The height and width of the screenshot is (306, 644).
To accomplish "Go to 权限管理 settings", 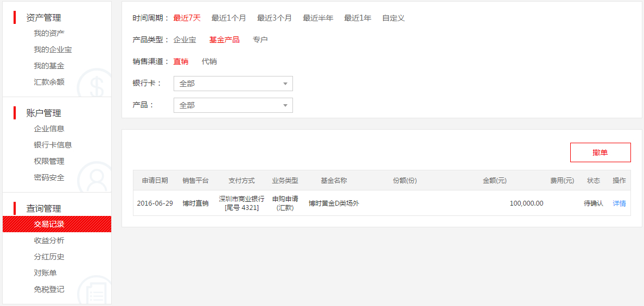I will (49, 162).
